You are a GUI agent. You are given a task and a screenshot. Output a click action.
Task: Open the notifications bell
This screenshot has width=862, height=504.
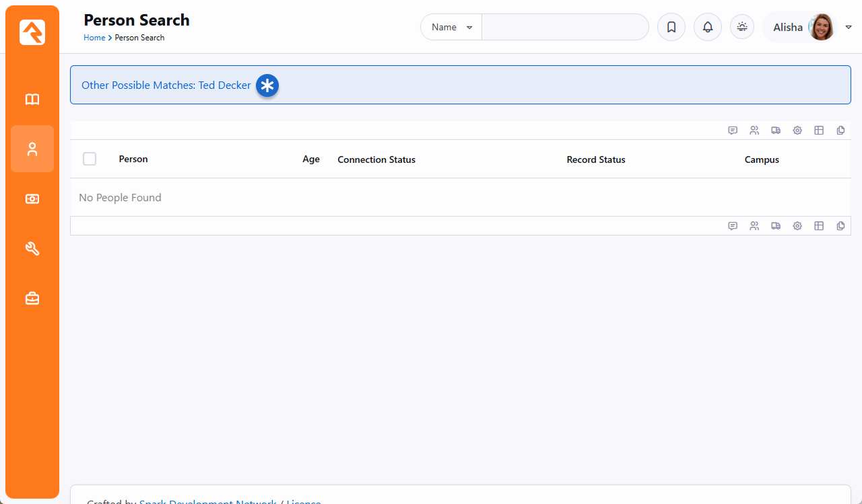click(707, 28)
